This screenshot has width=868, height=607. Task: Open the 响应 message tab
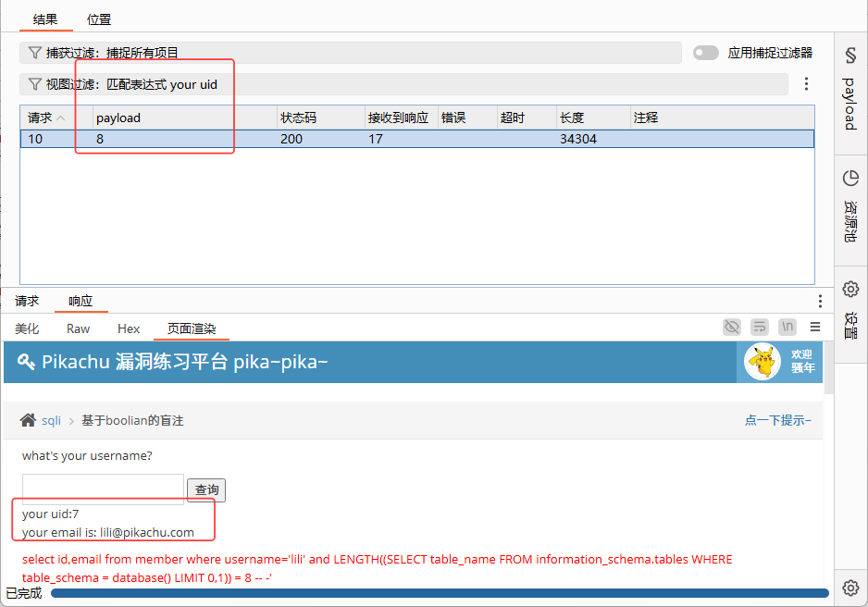tap(81, 301)
